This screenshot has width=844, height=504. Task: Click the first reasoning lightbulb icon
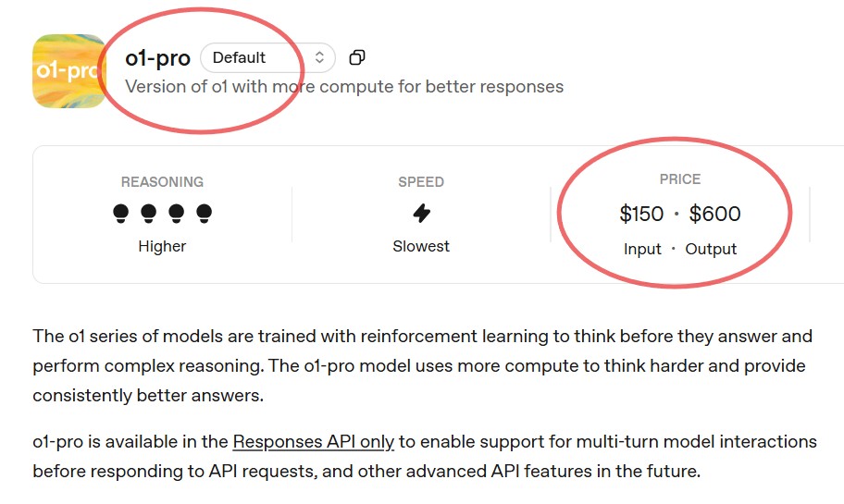120,214
